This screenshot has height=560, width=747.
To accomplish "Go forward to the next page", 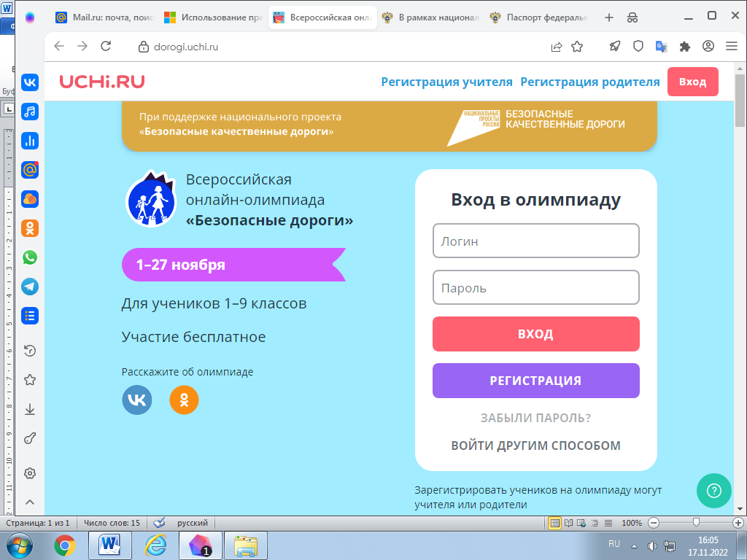I will 82,46.
